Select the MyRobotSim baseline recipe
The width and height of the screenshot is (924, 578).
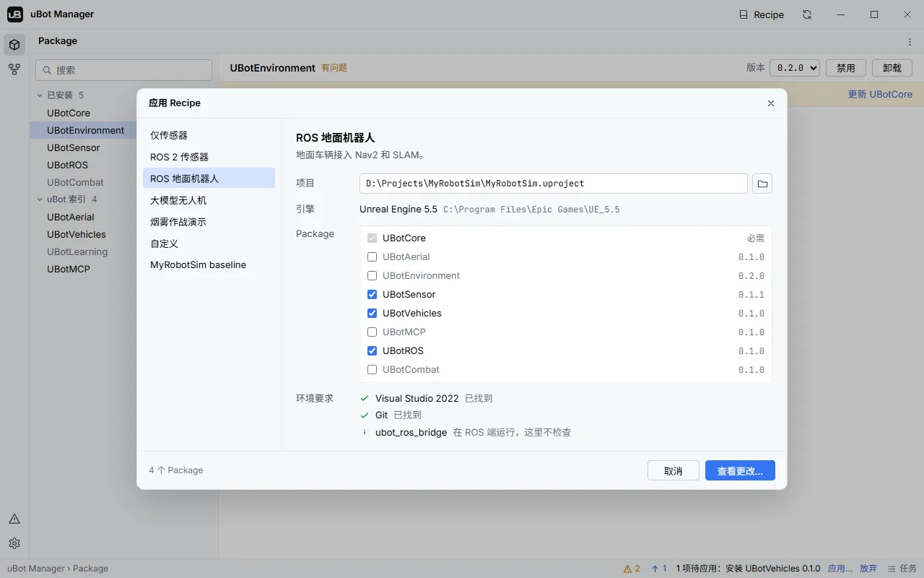coord(209,265)
